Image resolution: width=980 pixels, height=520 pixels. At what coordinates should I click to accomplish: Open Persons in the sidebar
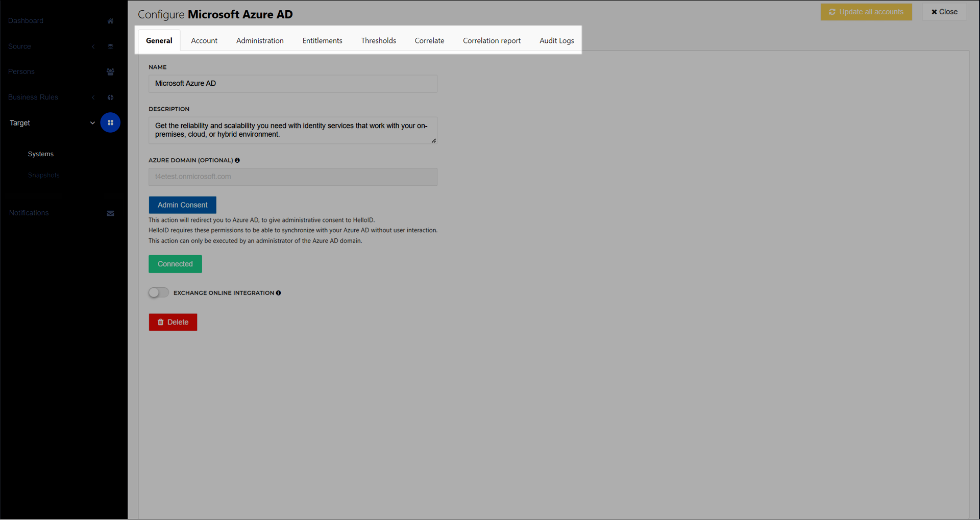21,72
